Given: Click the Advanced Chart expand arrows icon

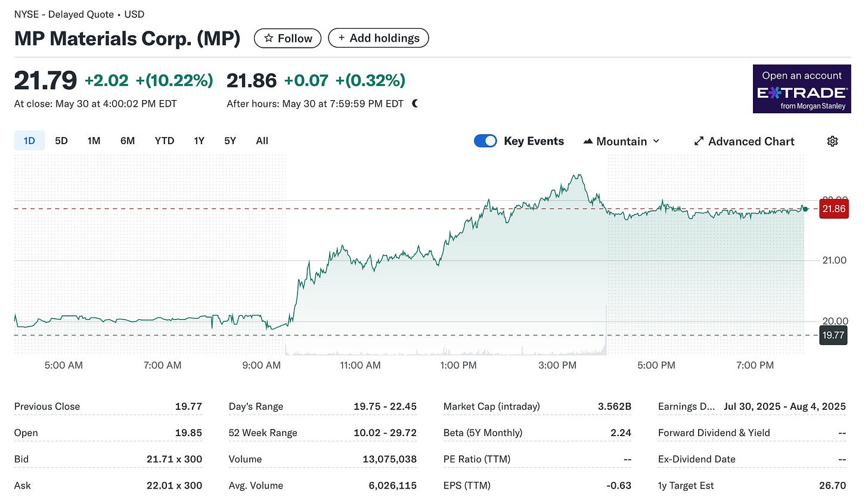Looking at the screenshot, I should click(x=699, y=141).
